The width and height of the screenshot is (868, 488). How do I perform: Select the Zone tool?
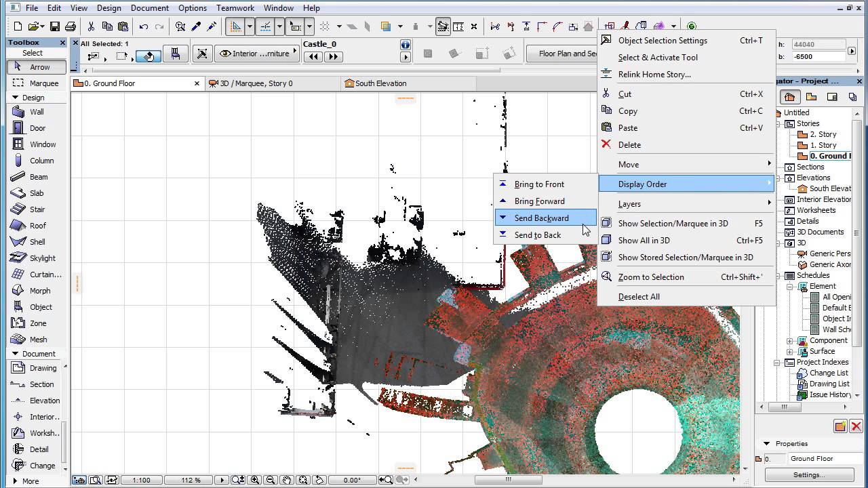(38, 323)
